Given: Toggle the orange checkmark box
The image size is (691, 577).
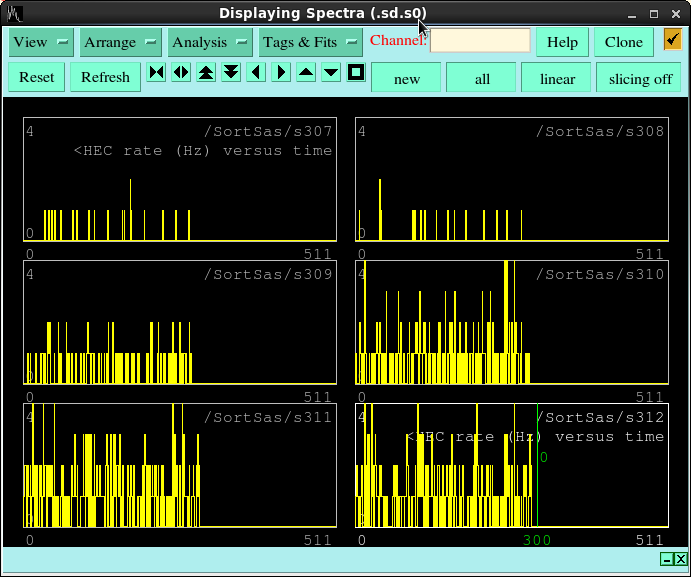Looking at the screenshot, I should (673, 40).
